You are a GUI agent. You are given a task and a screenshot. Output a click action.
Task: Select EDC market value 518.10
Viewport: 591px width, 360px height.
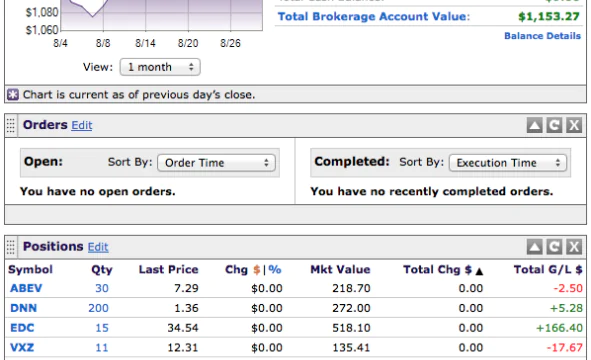coord(351,328)
